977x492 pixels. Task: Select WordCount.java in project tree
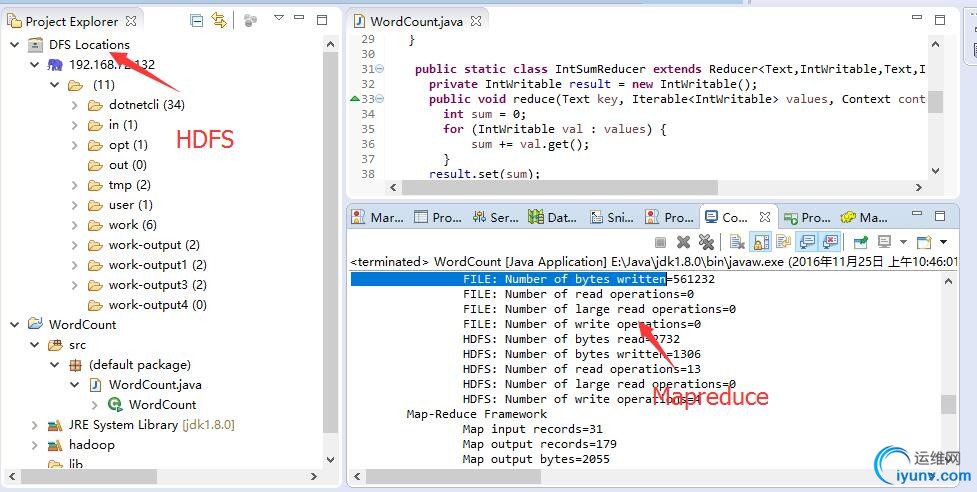tap(155, 385)
